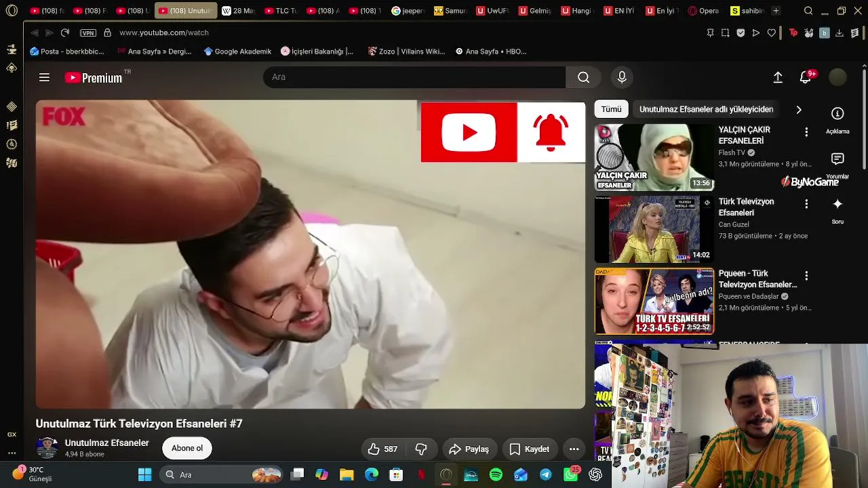Open Flash TV channel name
The height and width of the screenshot is (488, 868).
point(732,153)
